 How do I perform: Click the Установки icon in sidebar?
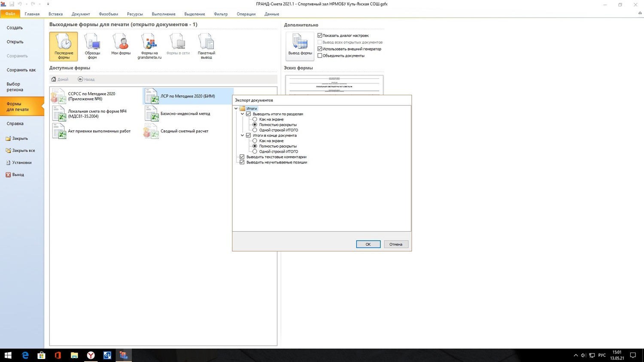click(x=8, y=163)
